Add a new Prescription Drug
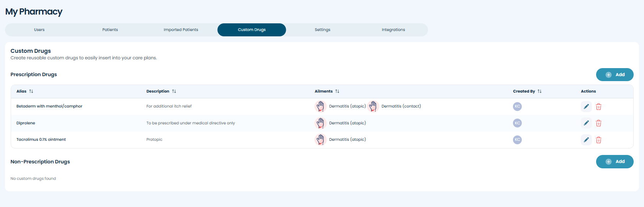Viewport: 644px width, 207px height. click(x=615, y=75)
